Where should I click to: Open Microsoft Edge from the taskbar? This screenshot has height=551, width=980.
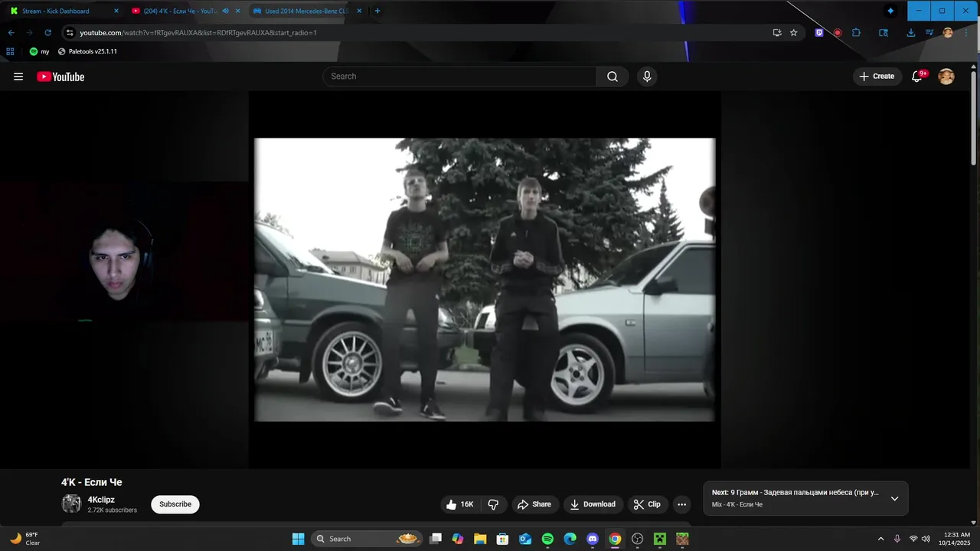(x=570, y=539)
